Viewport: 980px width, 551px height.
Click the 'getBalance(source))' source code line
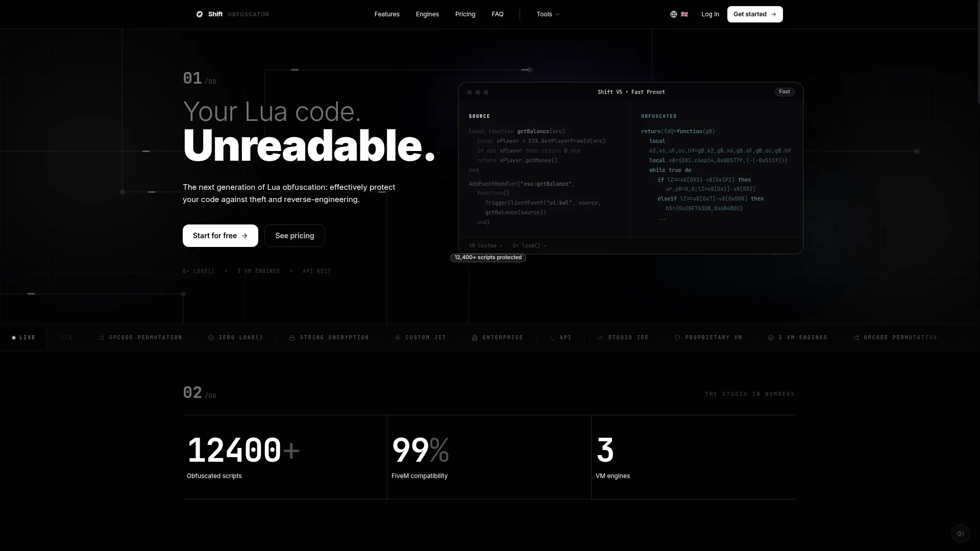[516, 213]
